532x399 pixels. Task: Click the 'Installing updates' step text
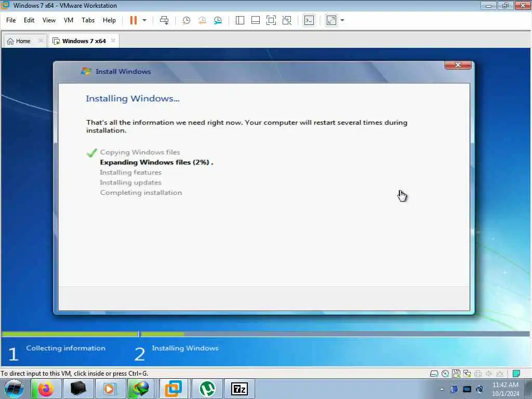point(130,182)
